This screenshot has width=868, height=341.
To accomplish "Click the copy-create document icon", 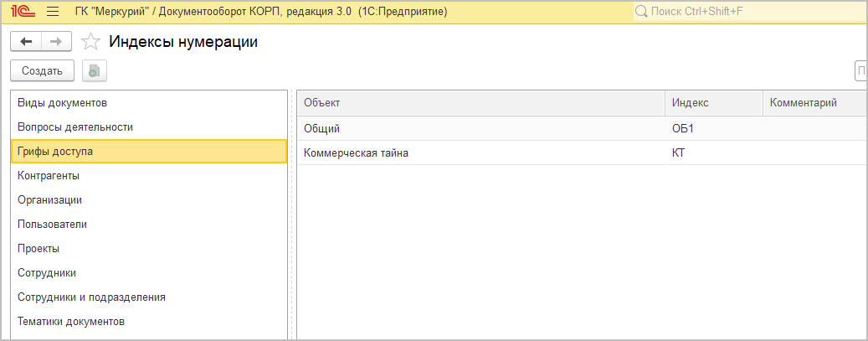I will click(x=95, y=71).
